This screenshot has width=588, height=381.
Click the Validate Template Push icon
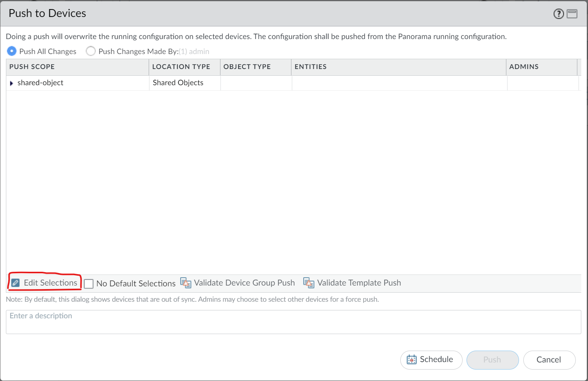[x=308, y=283]
